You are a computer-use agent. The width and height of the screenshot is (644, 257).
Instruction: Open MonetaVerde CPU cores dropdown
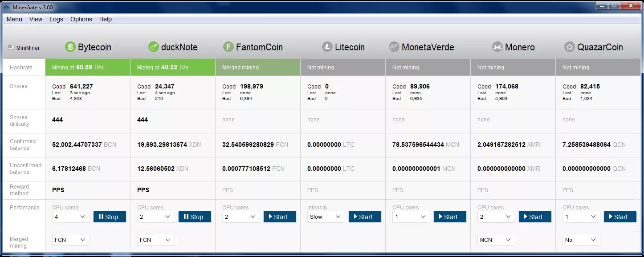pyautogui.click(x=411, y=217)
